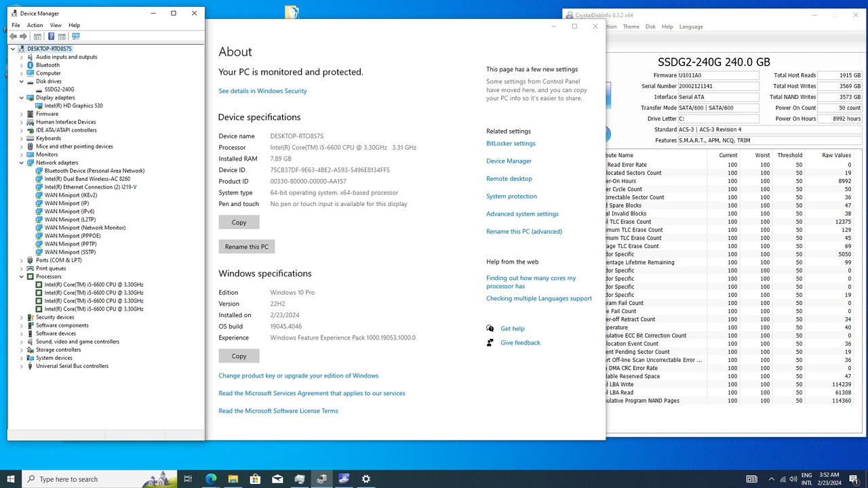Collapse the Display adapters node
The height and width of the screenshot is (488, 868).
click(22, 98)
